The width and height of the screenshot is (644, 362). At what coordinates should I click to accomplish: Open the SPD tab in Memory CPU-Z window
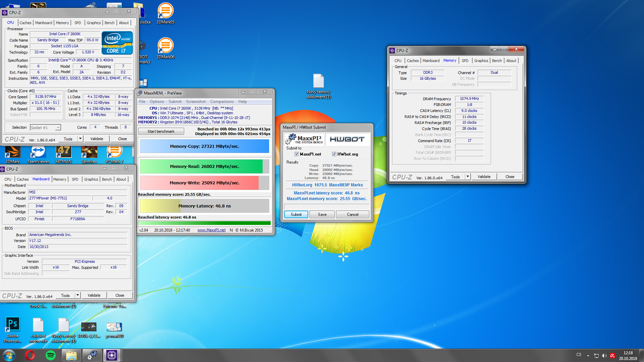[x=465, y=61]
